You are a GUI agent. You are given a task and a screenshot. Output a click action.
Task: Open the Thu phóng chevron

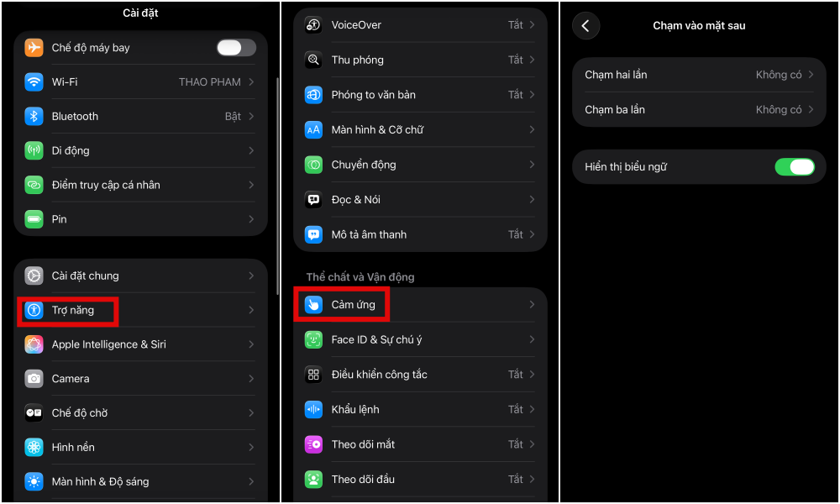[532, 60]
